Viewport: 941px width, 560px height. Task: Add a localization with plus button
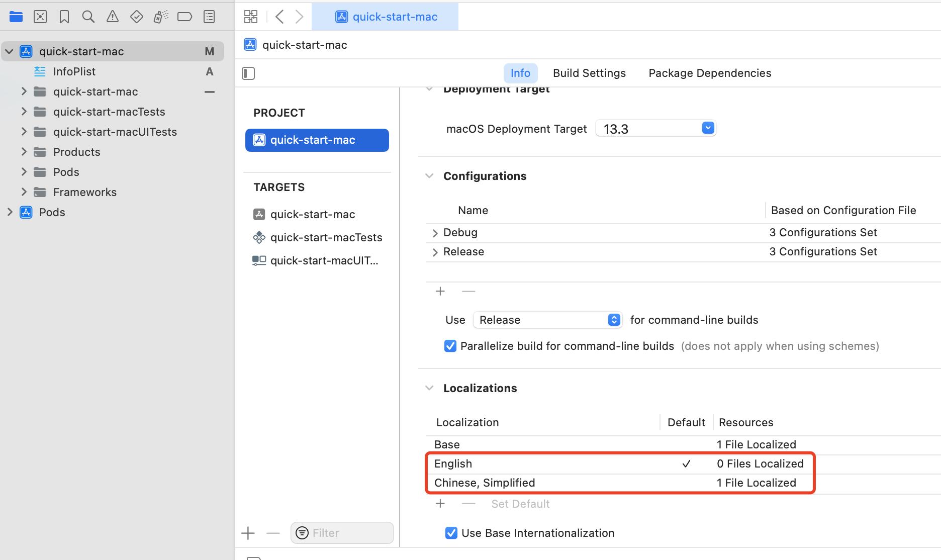[x=440, y=503]
